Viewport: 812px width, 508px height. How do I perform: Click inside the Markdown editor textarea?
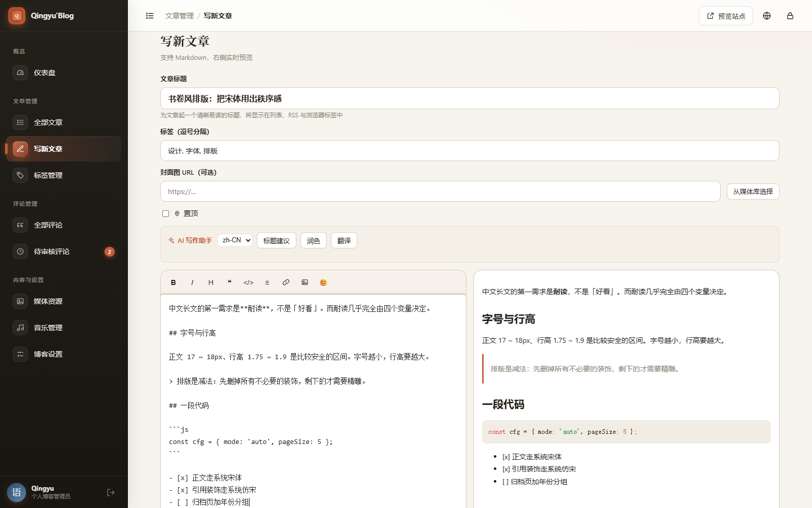click(313, 401)
